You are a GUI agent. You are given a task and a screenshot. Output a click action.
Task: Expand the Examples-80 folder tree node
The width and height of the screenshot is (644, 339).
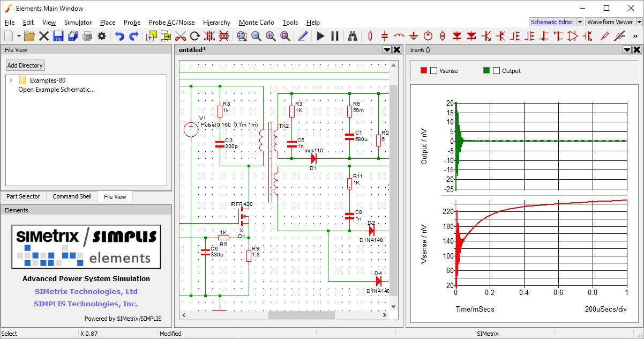click(x=11, y=80)
